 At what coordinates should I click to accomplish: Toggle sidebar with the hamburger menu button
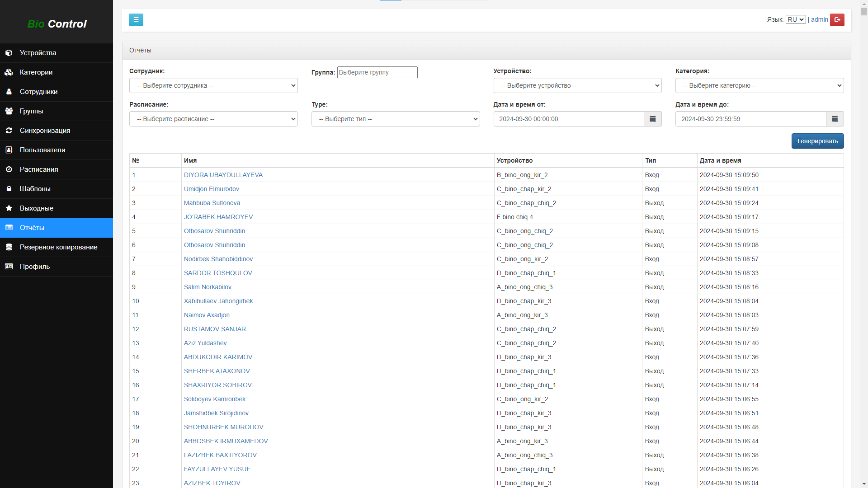pyautogui.click(x=136, y=20)
